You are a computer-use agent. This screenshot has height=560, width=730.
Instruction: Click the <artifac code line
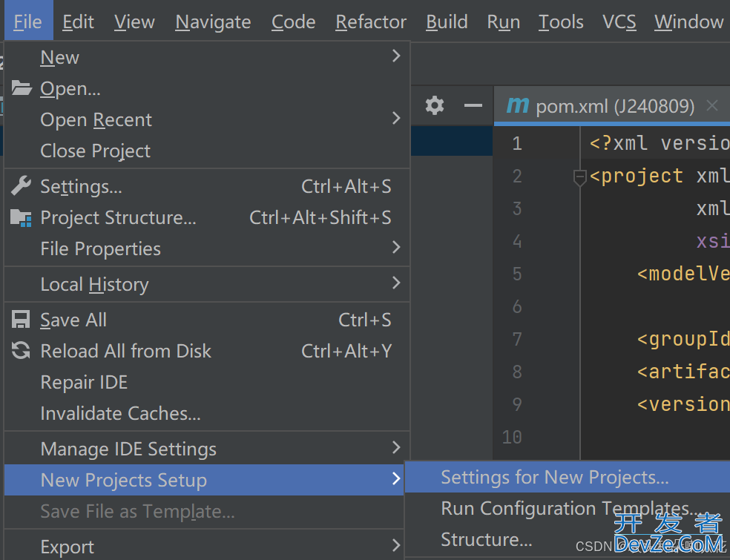(x=683, y=372)
